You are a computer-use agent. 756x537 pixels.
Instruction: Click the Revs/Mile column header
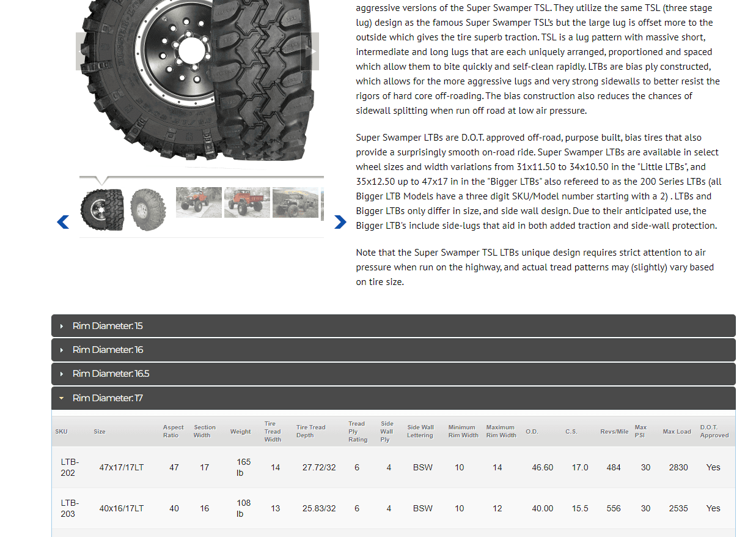click(614, 432)
